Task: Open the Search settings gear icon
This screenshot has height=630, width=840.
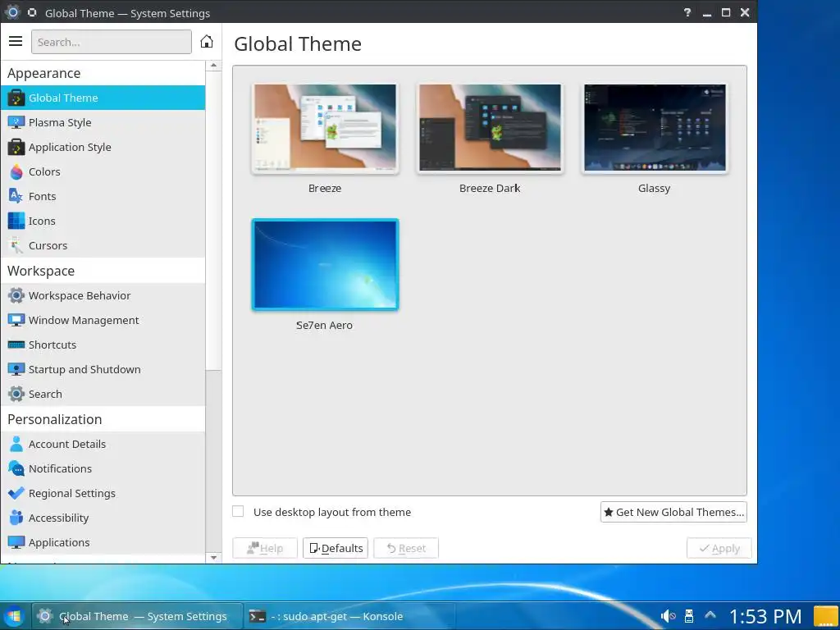Action: (x=16, y=395)
